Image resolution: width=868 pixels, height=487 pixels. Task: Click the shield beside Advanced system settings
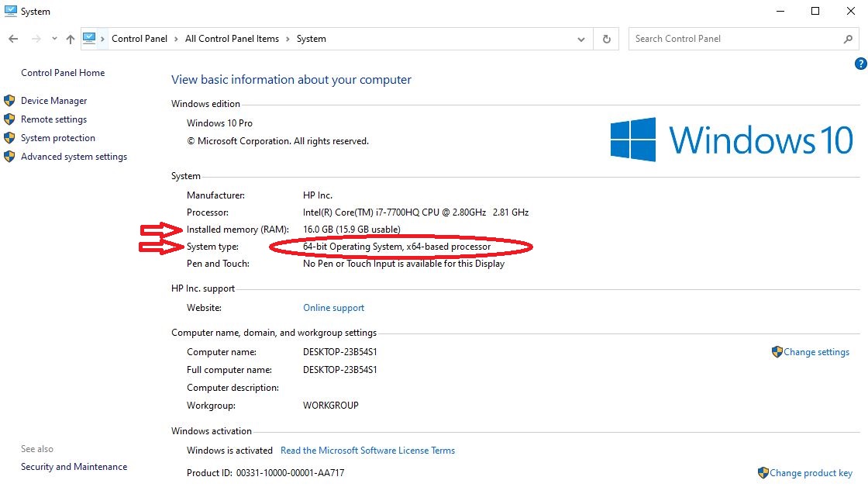click(x=9, y=156)
